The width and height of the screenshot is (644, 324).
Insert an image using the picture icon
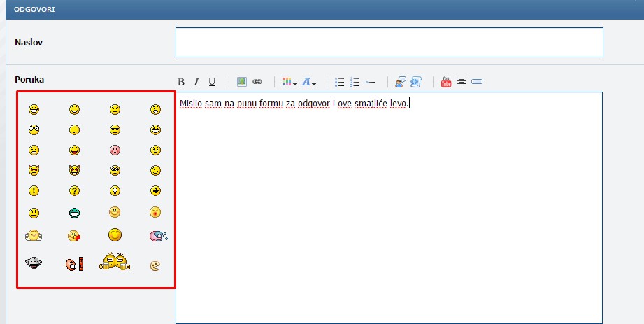click(242, 82)
